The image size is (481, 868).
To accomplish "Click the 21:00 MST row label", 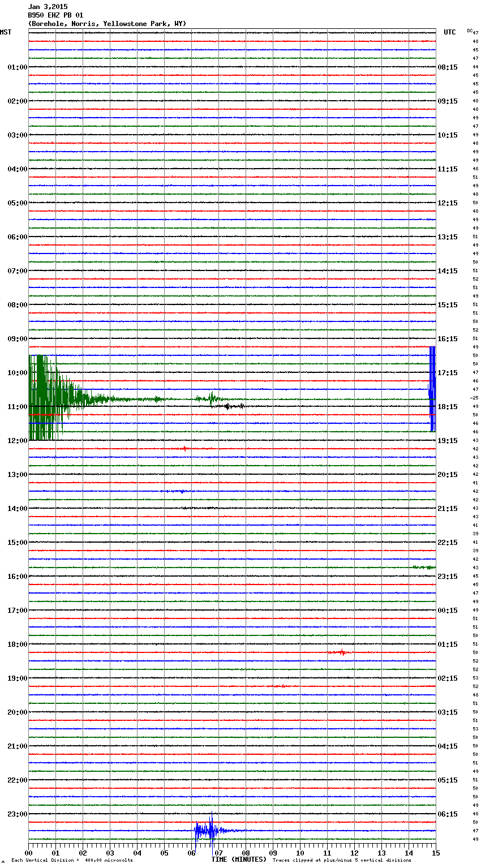I will (x=18, y=746).
